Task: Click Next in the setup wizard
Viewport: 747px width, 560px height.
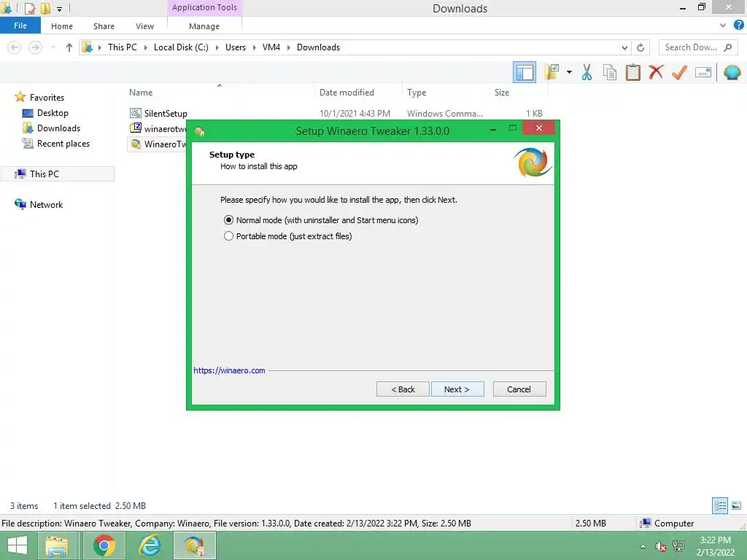Action: (457, 389)
